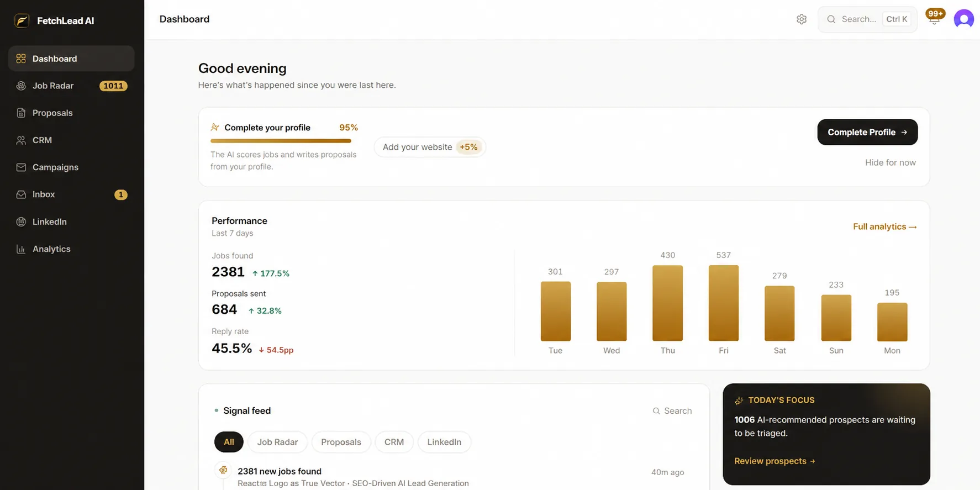The height and width of the screenshot is (490, 980).
Task: Open Full analytics link
Action: coord(884,226)
